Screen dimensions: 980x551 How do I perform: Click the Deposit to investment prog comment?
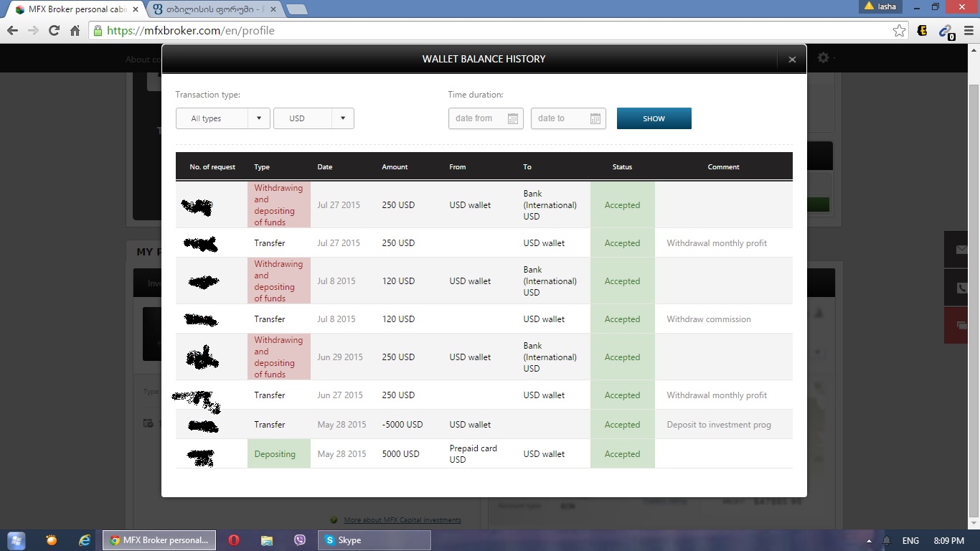click(719, 425)
